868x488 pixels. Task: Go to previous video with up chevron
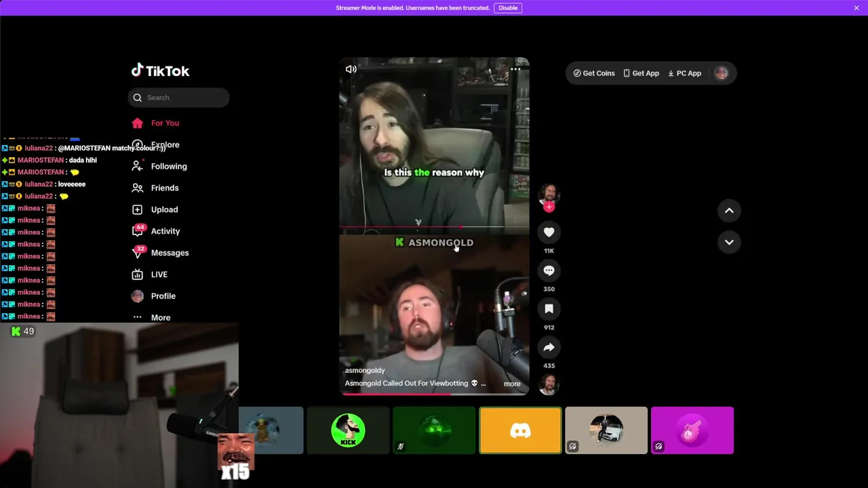tap(729, 211)
